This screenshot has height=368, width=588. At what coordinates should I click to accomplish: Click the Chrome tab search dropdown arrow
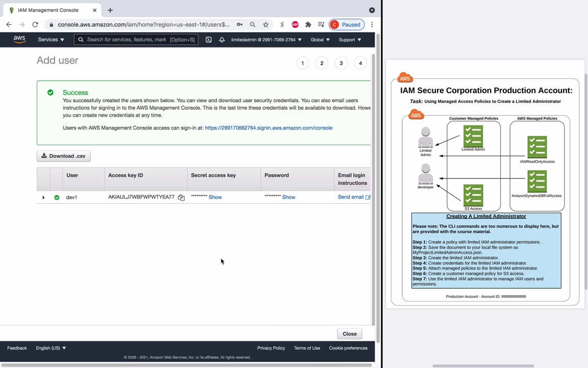tap(372, 10)
